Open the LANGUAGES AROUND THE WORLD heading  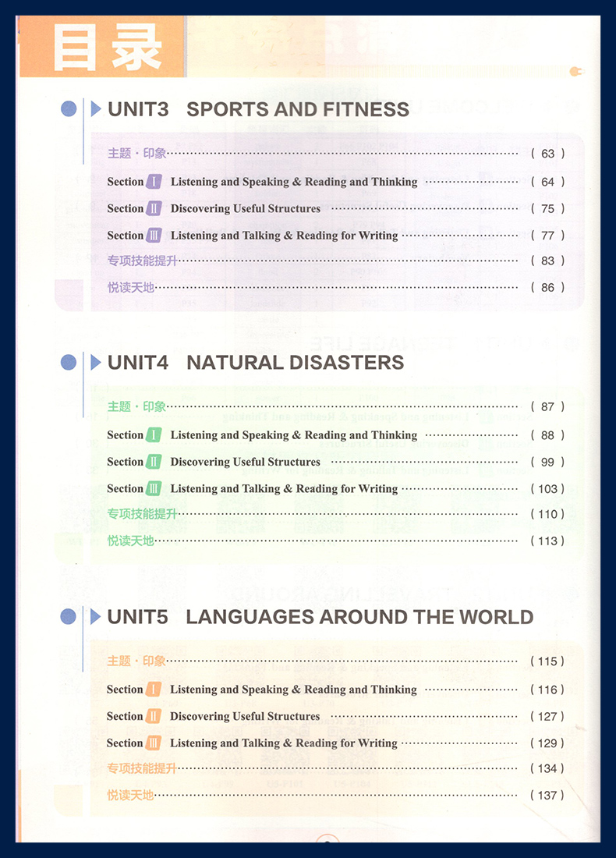pyautogui.click(x=359, y=617)
